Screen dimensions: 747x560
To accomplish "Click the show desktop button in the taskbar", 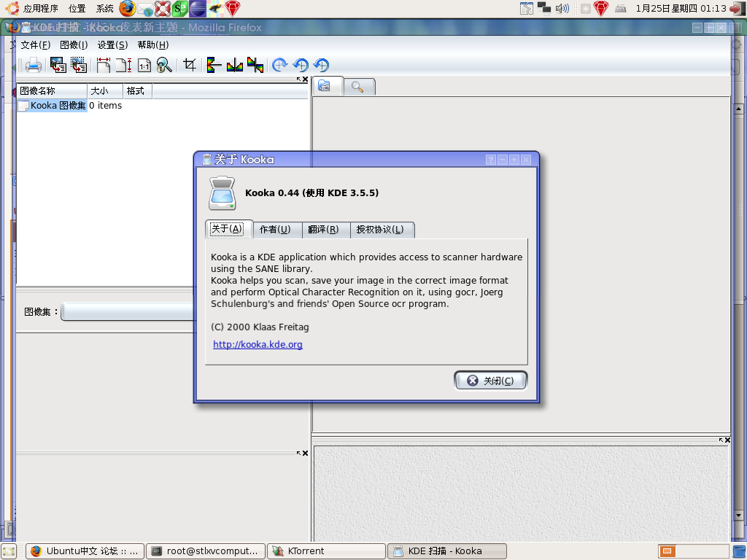I will pos(9,551).
